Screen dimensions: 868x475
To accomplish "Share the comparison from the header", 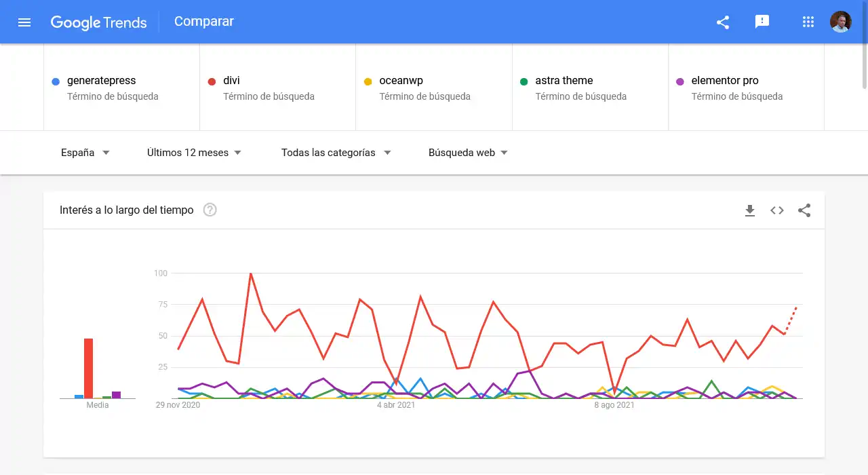I will 723,22.
